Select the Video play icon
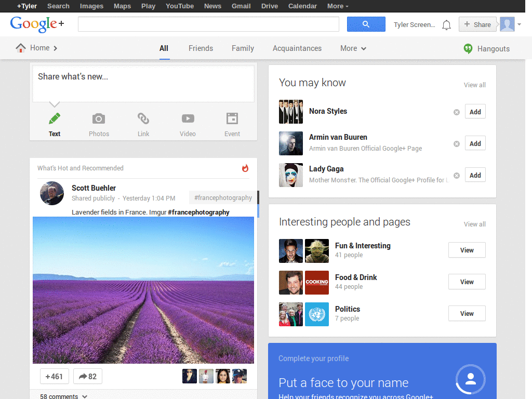This screenshot has width=532, height=399. point(188,118)
